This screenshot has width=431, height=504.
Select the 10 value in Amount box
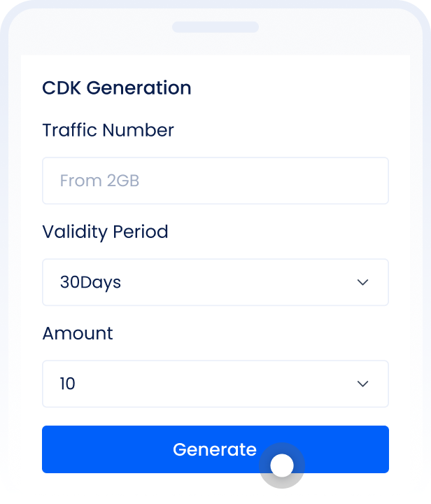coord(68,384)
